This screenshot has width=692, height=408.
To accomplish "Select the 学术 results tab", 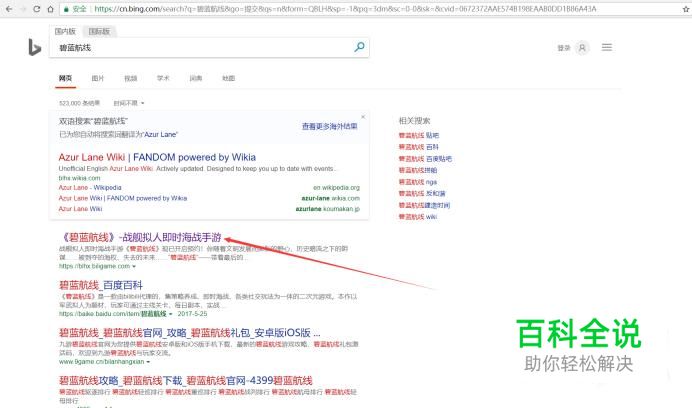I will pos(163,78).
